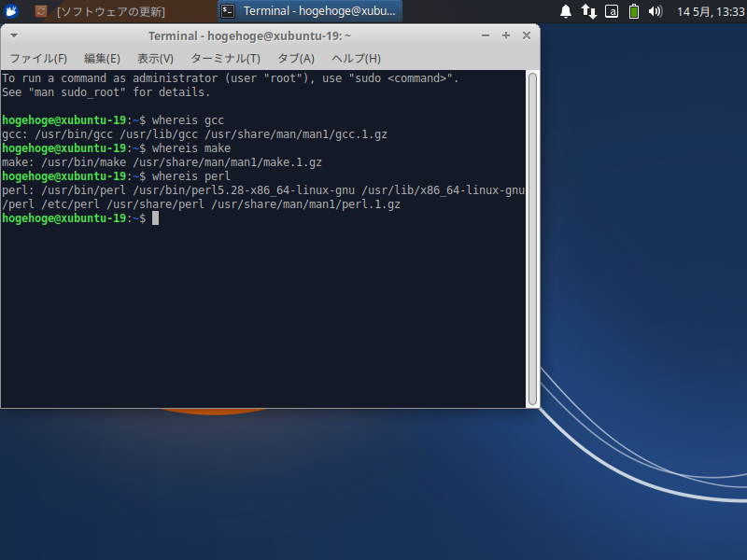Open the input method keyboard indicator
747x560 pixels.
612,11
